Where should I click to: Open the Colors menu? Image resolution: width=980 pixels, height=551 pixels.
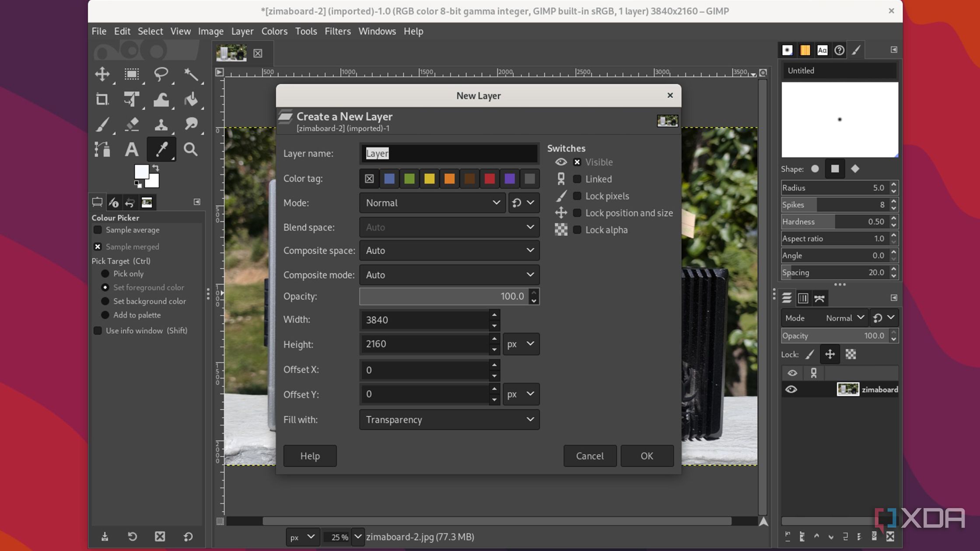(274, 31)
